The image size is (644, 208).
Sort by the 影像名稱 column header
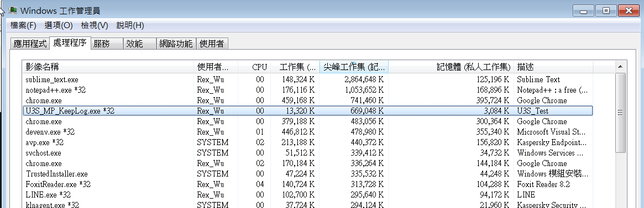click(108, 67)
